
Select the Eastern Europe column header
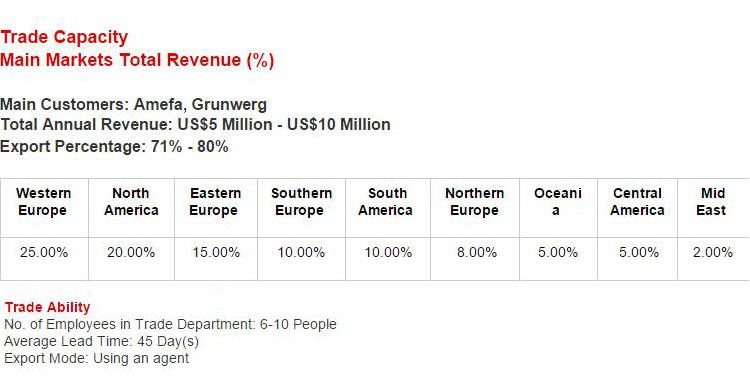coord(215,202)
